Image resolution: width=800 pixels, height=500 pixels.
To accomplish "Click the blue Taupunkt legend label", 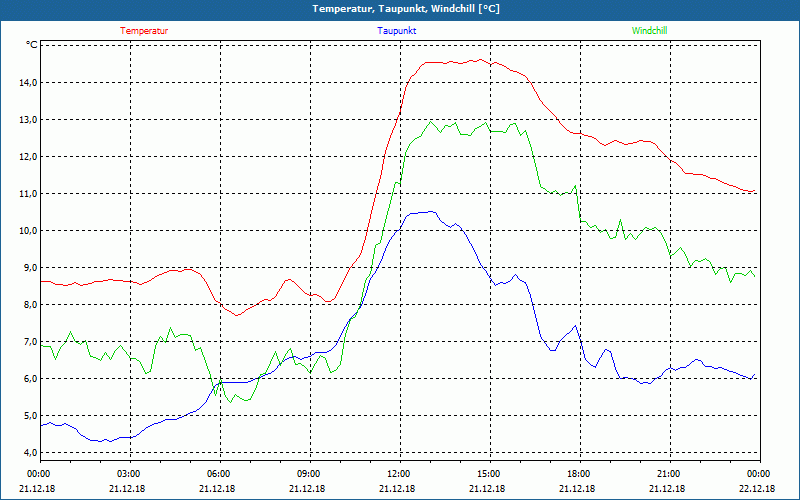I will point(396,31).
